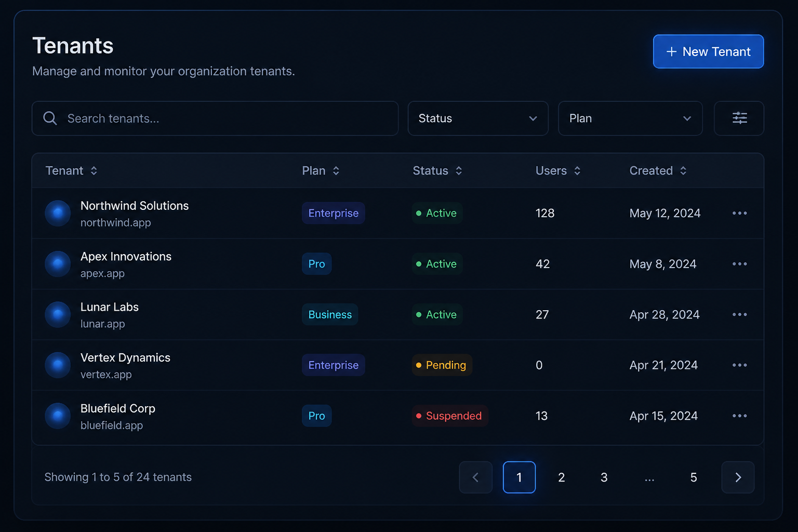Click Active status of Lunar Labs
Screen dimensions: 798x532
(x=437, y=314)
